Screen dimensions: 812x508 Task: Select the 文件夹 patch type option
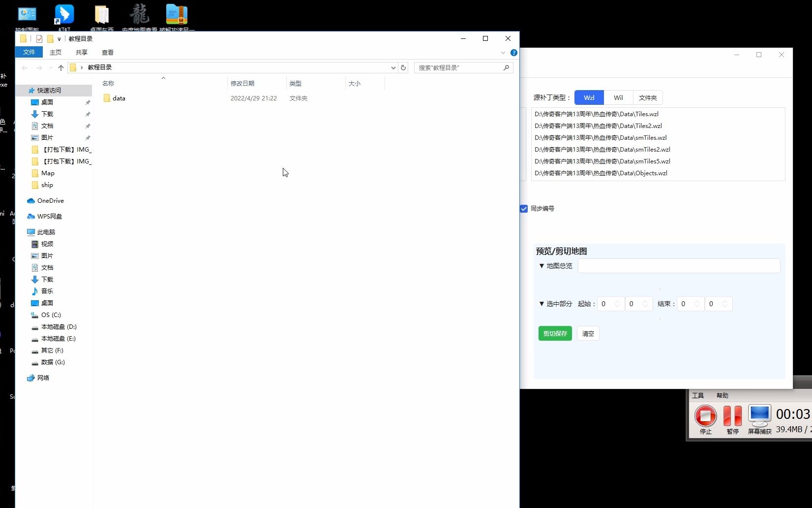coord(648,97)
